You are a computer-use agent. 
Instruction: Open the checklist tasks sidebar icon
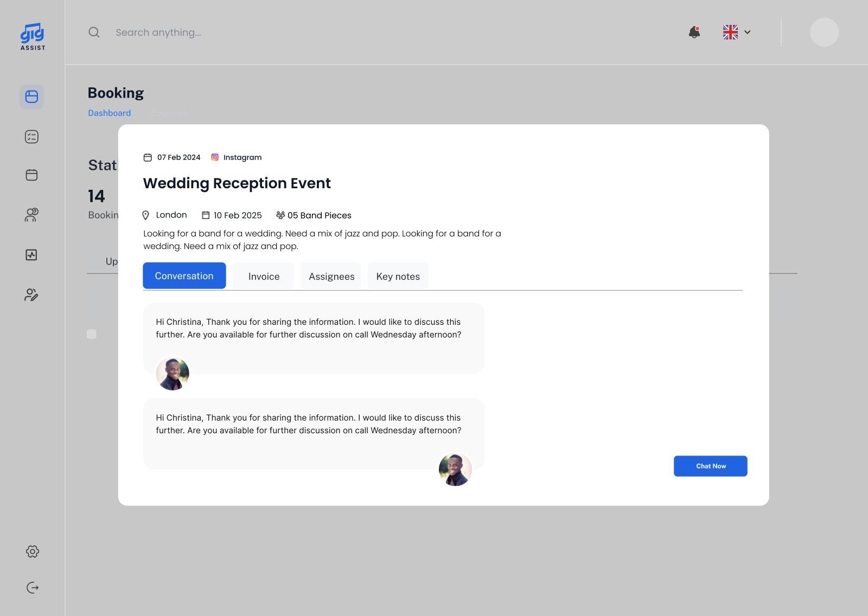click(x=31, y=137)
